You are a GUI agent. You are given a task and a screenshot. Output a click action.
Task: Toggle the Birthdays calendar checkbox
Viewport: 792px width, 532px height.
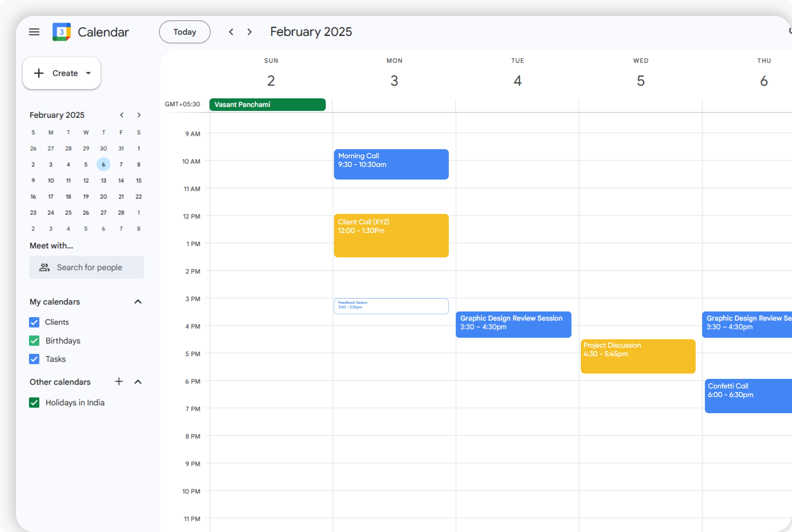34,340
